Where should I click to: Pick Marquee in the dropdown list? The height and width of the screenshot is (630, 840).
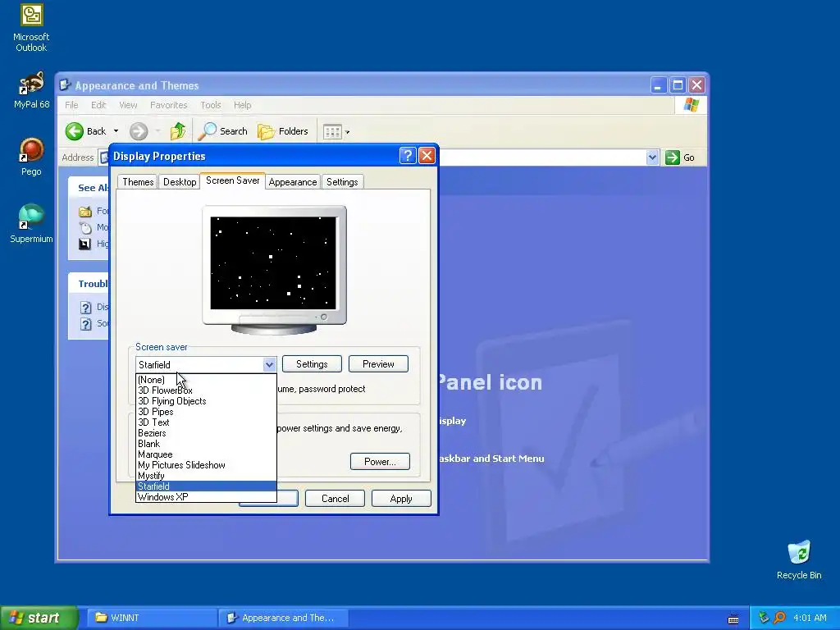click(x=206, y=454)
